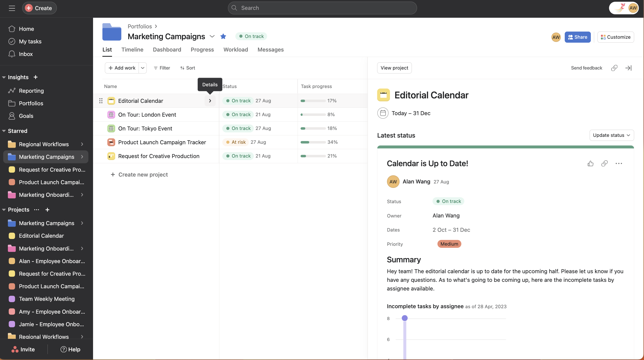The height and width of the screenshot is (360, 644).
Task: Click the Product Launch Campaign Tracker progress bar
Action: pos(313,142)
